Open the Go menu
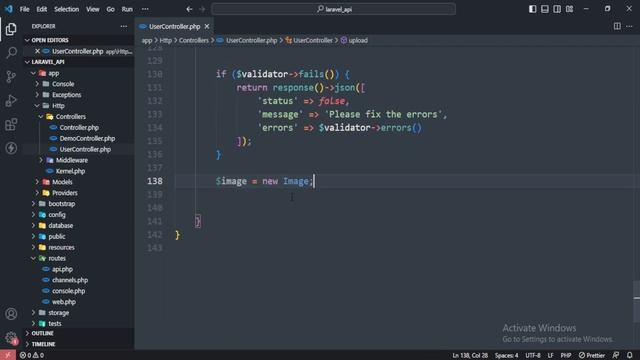 (111, 9)
